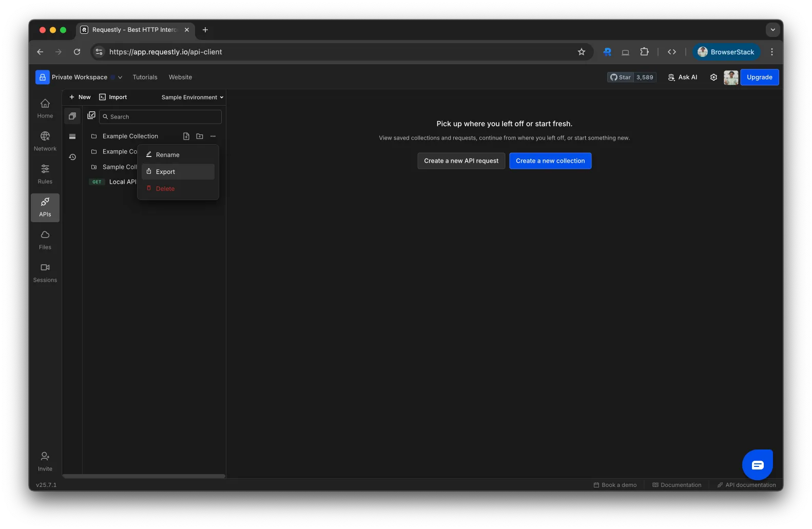
Task: Click the workspace lock icon
Action: (x=43, y=77)
